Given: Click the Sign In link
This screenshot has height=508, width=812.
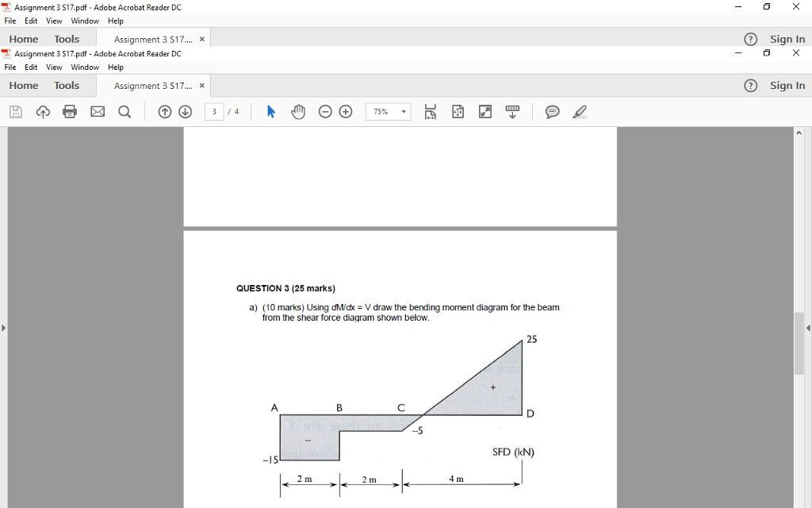Looking at the screenshot, I should 787,85.
